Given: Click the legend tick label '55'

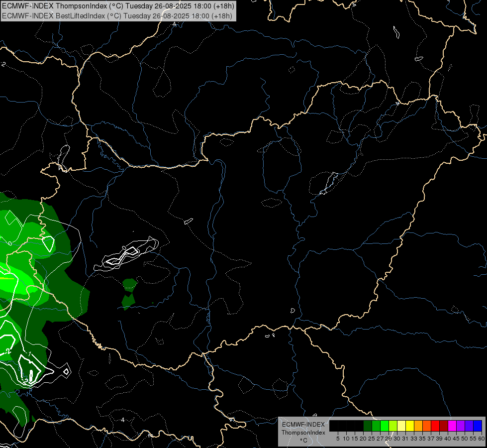Looking at the screenshot, I should tap(473, 439).
